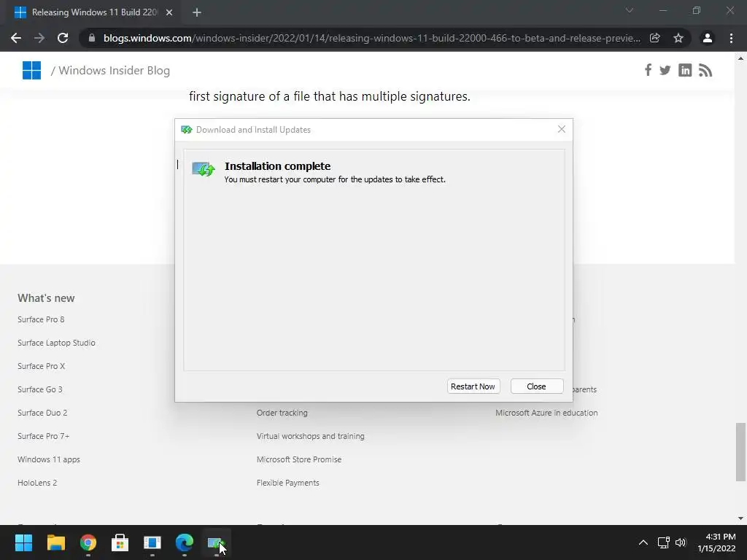Click the Facebook icon in header
Screen dimensions: 747x560
648,71
